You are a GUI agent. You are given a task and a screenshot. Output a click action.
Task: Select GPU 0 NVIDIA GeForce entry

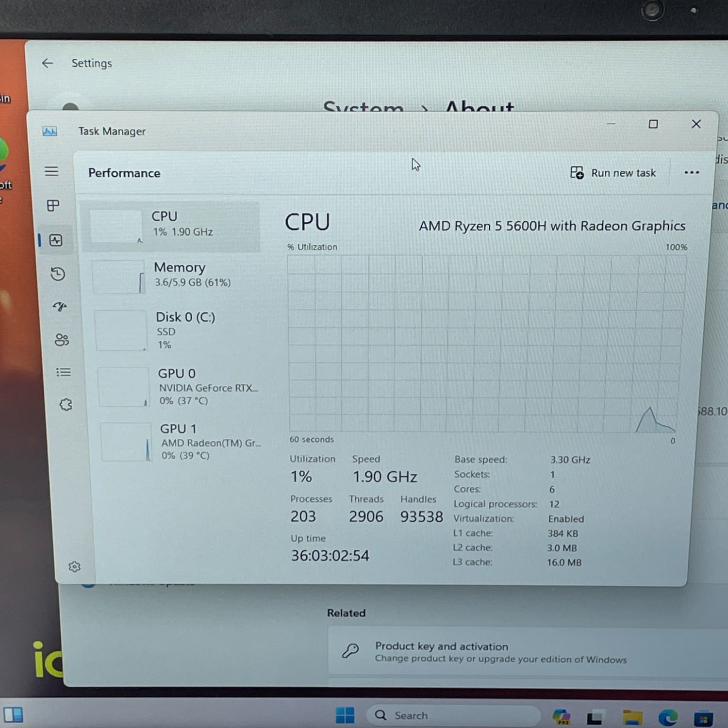pyautogui.click(x=180, y=387)
